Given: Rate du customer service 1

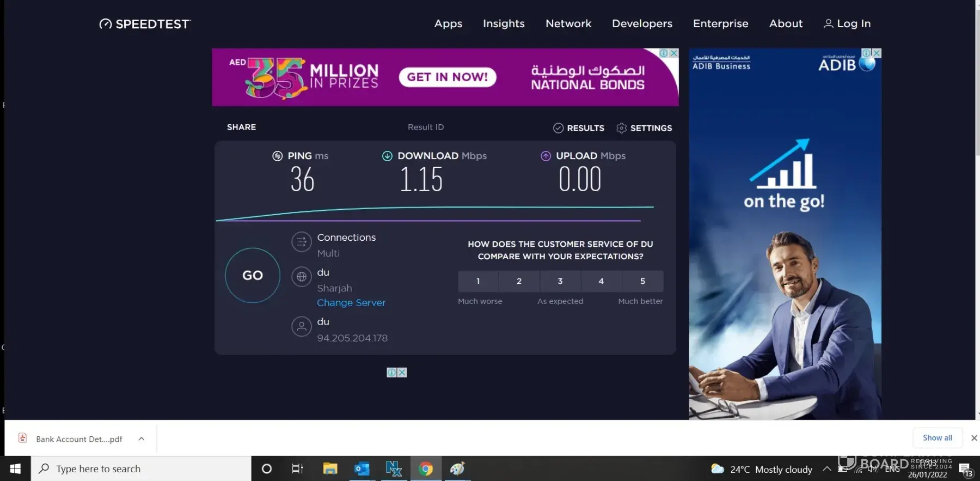Looking at the screenshot, I should pyautogui.click(x=478, y=281).
